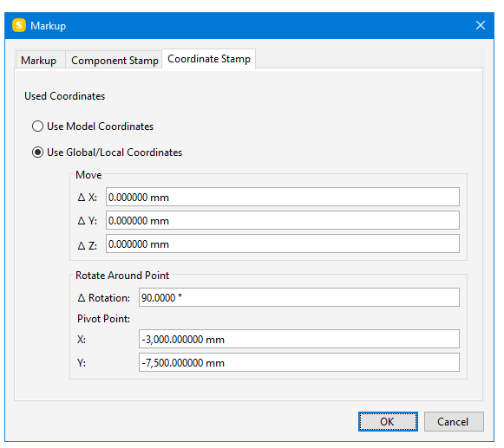Click the Δ X move input field
Viewport: 504px width, 448px height.
click(283, 197)
